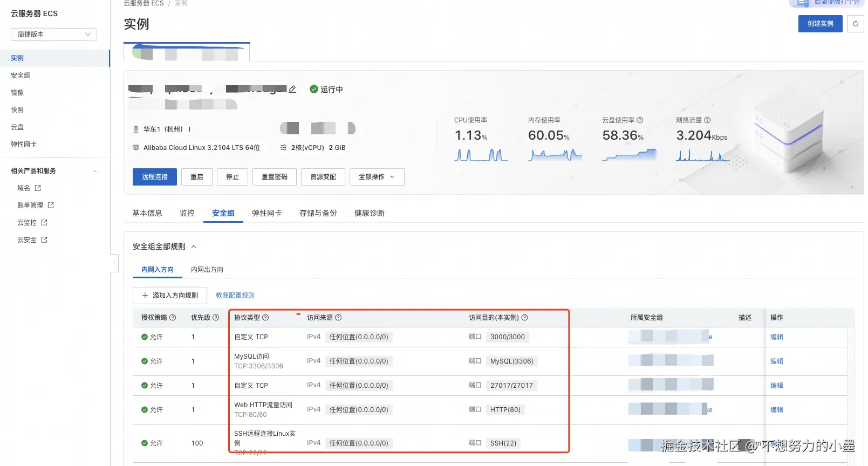This screenshot has width=868, height=466.
Task: Click help icon beside 云盘使用率
Action: pyautogui.click(x=640, y=120)
